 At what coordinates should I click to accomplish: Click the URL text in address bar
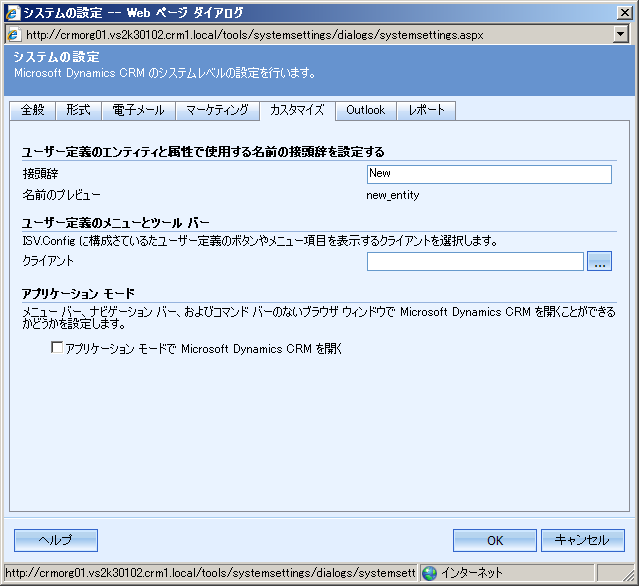point(255,35)
